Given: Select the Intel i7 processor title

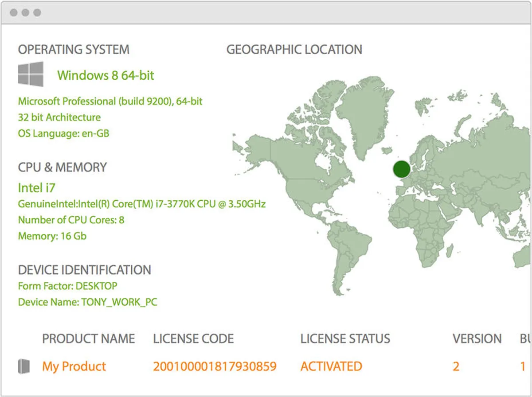Looking at the screenshot, I should tap(36, 188).
